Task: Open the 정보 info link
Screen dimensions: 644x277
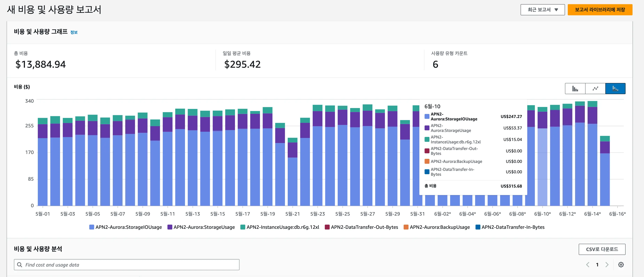Action: click(x=74, y=32)
